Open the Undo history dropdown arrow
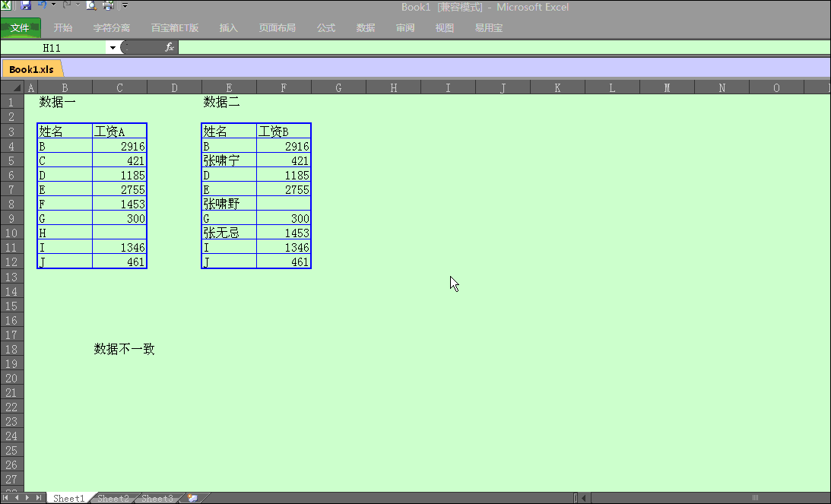 pos(53,5)
